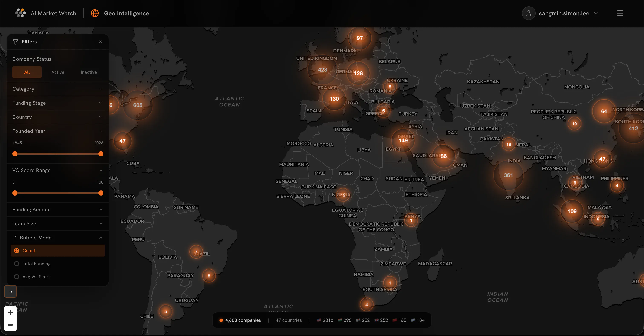Open the 47 Hong Kong cluster
The image size is (644, 336).
point(602,159)
